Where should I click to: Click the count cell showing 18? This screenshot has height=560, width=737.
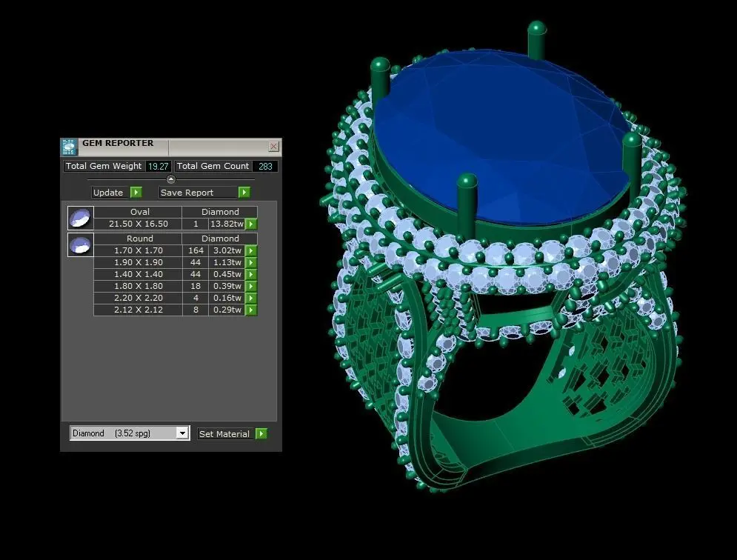click(x=196, y=286)
